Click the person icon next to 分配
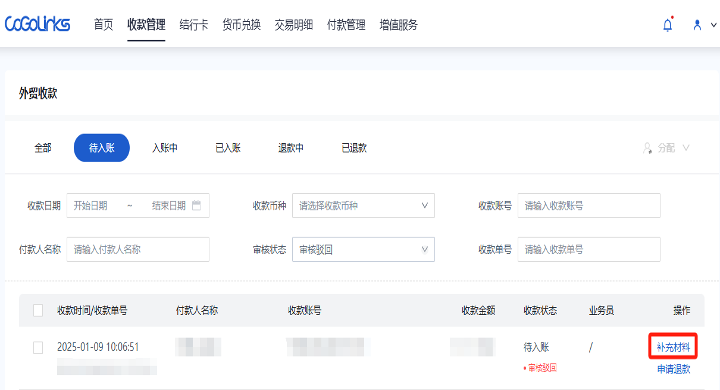 [x=647, y=148]
